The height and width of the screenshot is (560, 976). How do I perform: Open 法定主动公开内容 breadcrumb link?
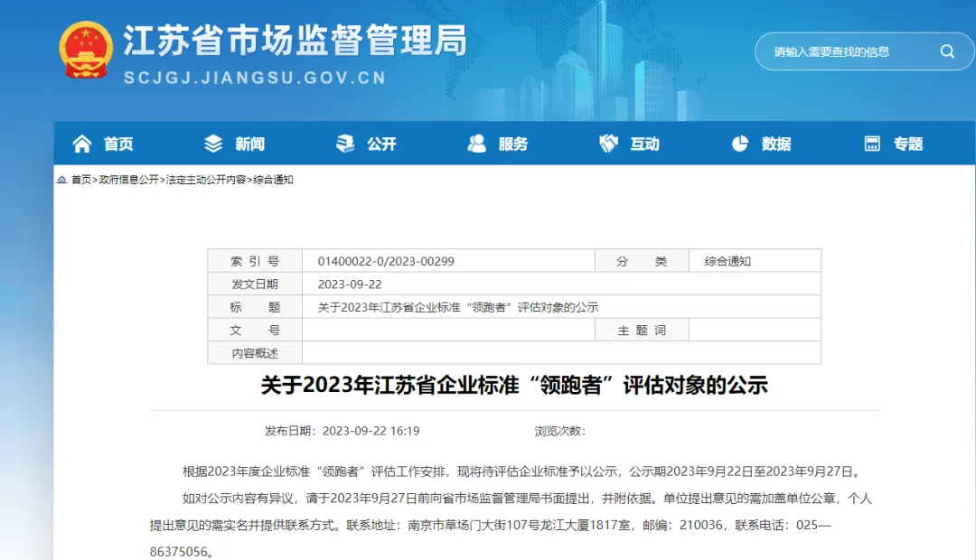click(205, 180)
